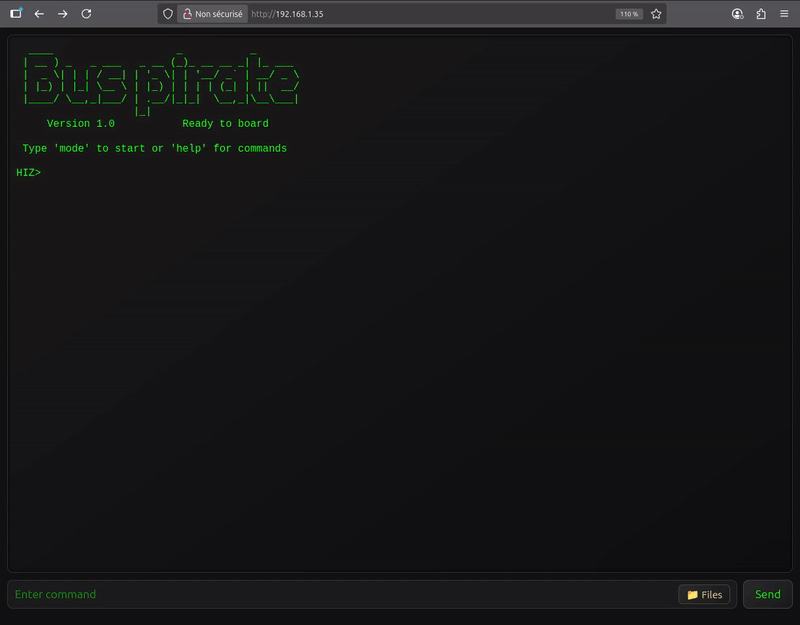This screenshot has width=800, height=625.
Task: Click the yellow folder icon on Files button
Action: coord(692,594)
